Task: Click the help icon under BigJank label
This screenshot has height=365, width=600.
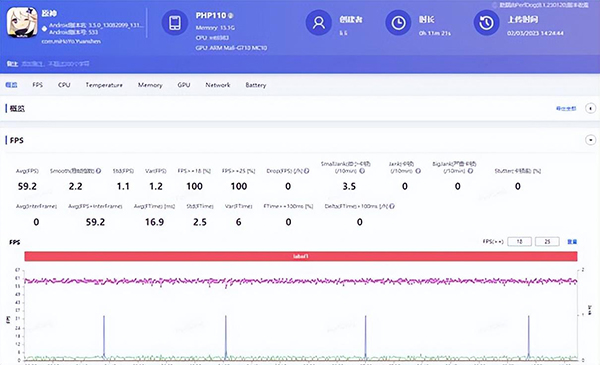Action: point(470,171)
